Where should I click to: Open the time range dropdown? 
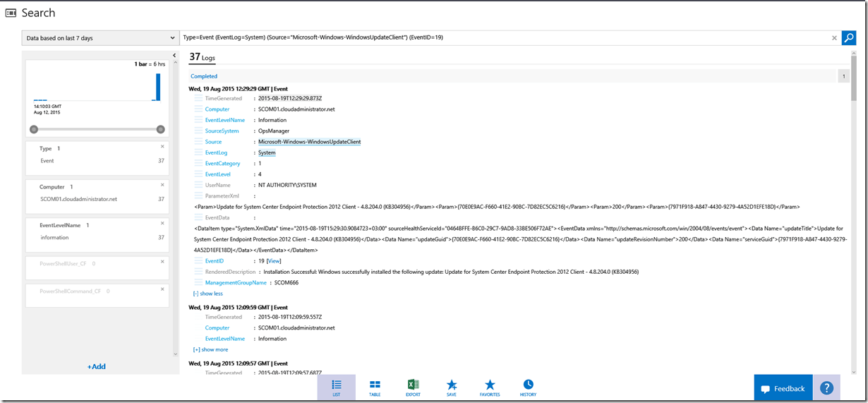coord(100,38)
